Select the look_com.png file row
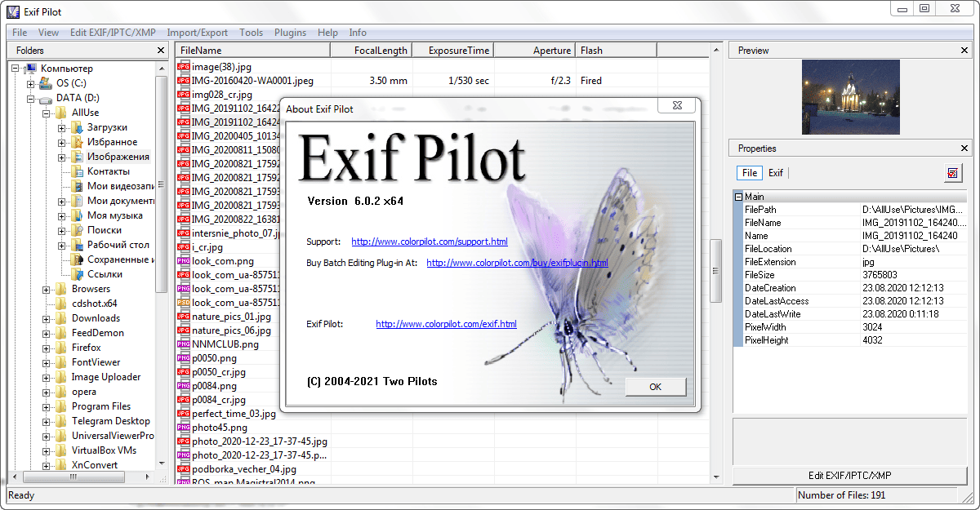Viewport: 980px width, 510px height. click(223, 261)
